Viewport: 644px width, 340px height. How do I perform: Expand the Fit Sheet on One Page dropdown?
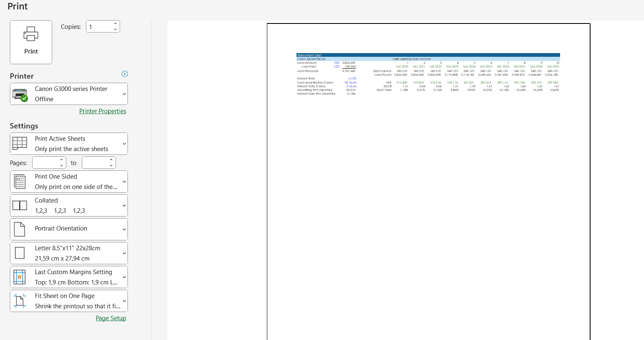click(x=124, y=301)
